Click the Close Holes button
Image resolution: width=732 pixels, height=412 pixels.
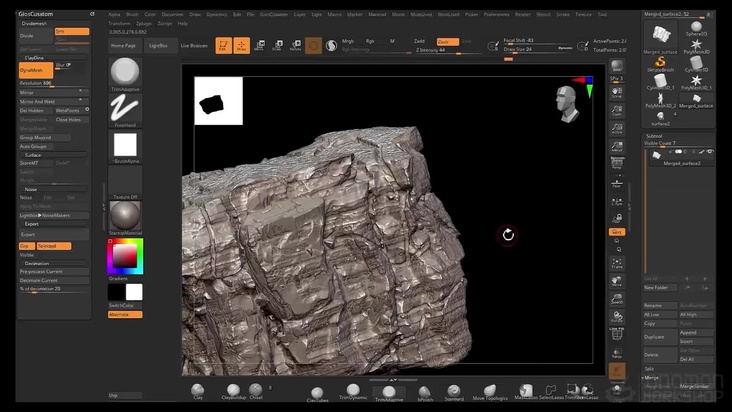point(71,120)
